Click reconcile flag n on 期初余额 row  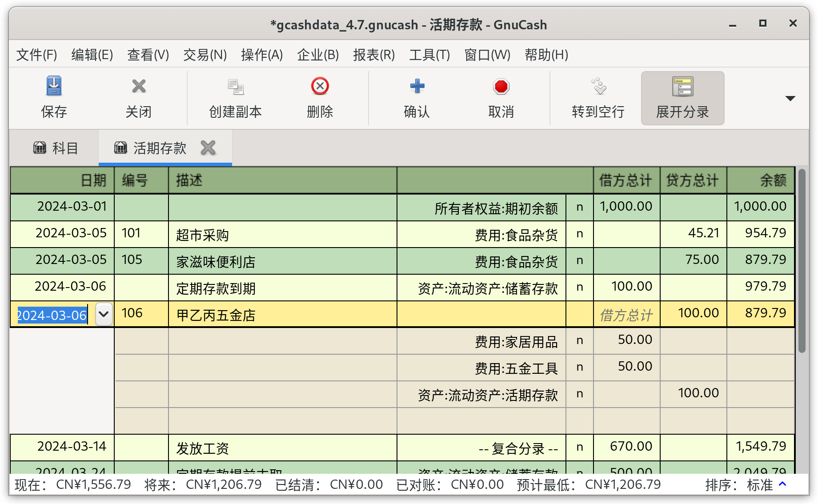(x=579, y=208)
